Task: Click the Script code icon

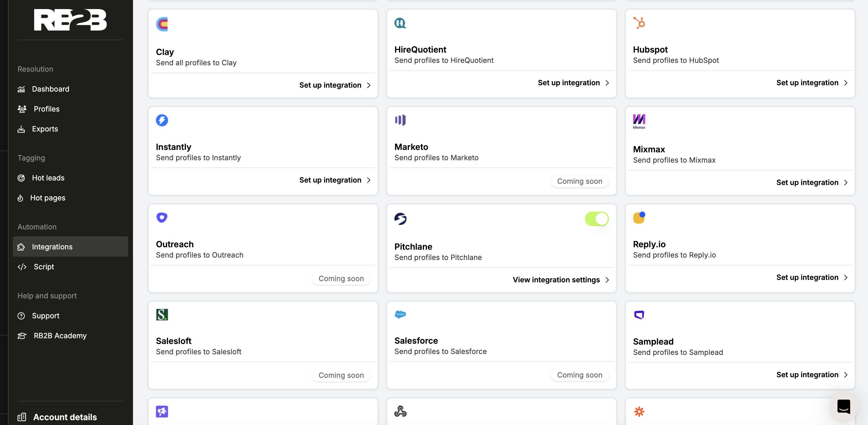Action: 22,267
